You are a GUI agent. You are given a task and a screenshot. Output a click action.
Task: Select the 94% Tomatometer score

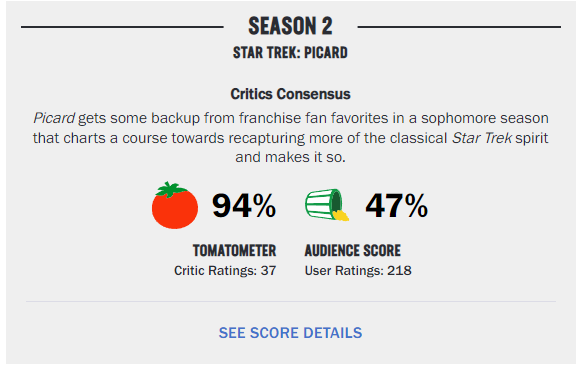click(x=244, y=205)
